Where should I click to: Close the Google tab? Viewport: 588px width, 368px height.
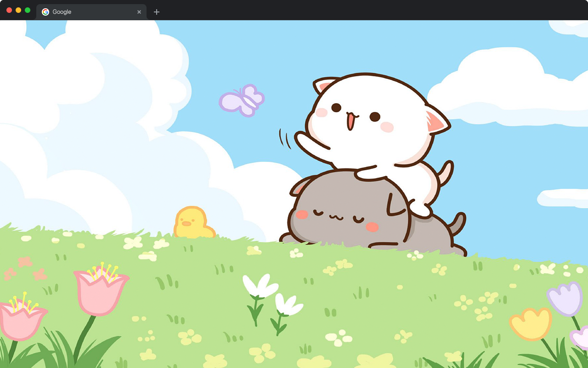[139, 12]
